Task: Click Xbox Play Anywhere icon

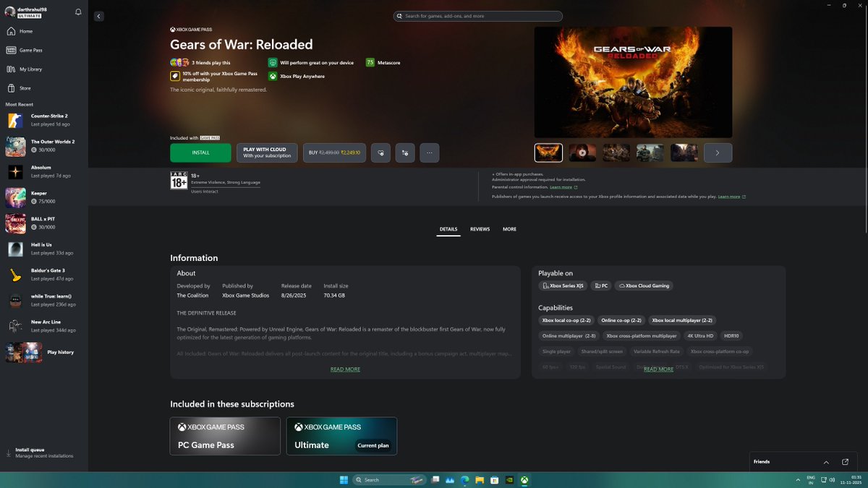Action: point(273,76)
